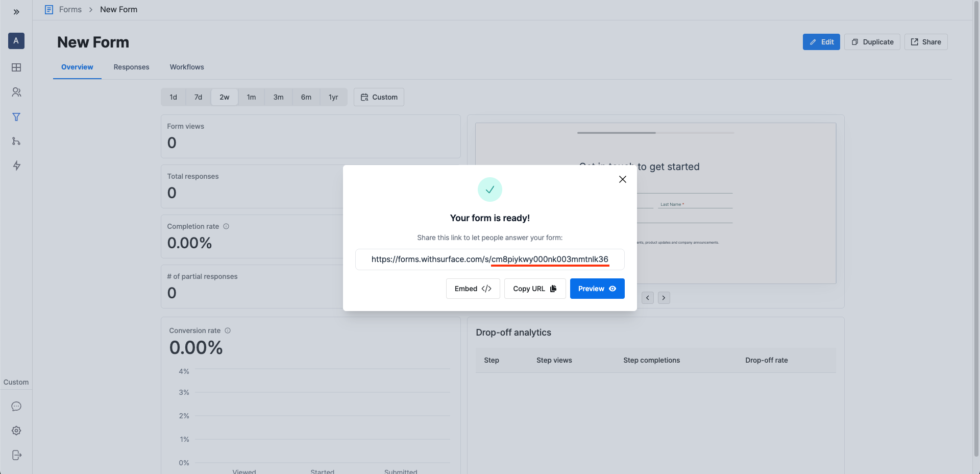
Task: Click the Copy URL button
Action: coord(534,289)
